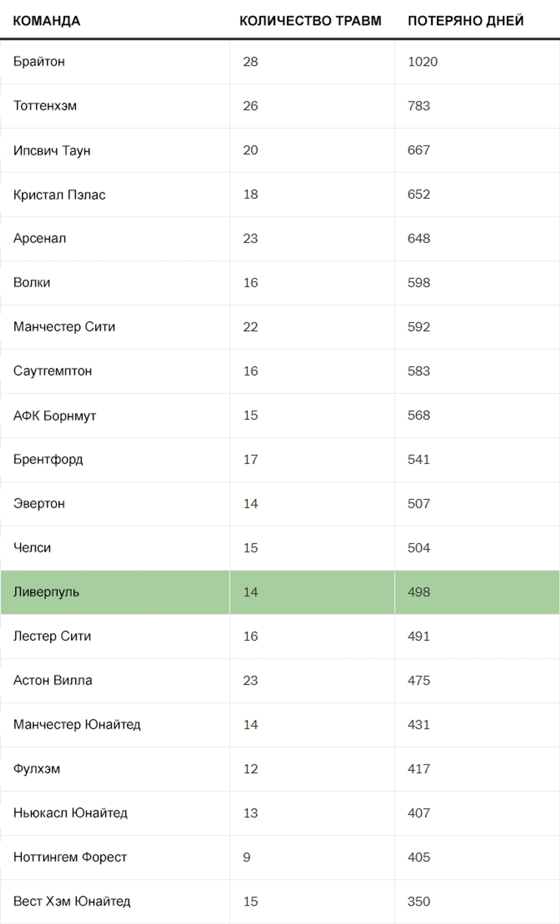Click the КОМАНДА column header
Screen dimensions: 560x924
point(46,21)
